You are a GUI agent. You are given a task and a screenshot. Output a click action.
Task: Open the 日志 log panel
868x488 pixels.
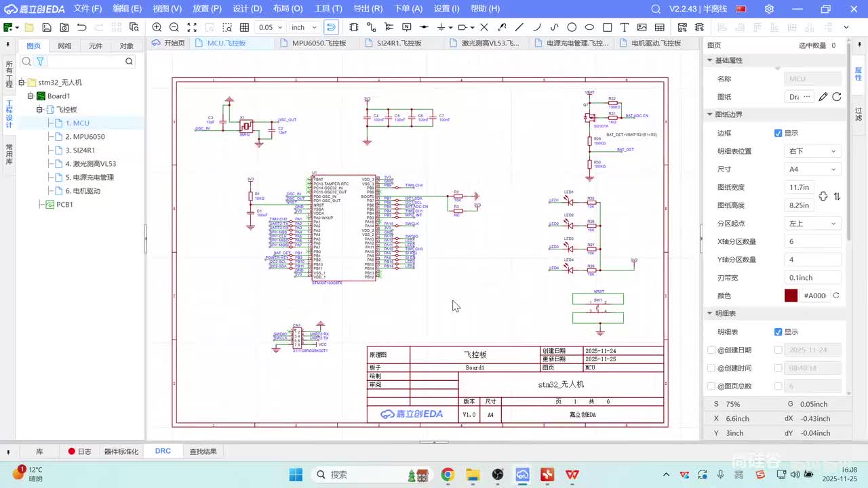coord(79,451)
